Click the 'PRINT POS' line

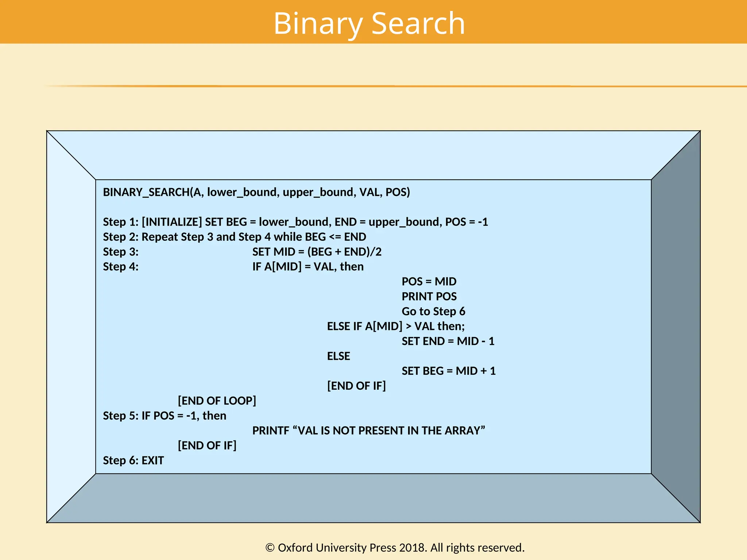pyautogui.click(x=429, y=296)
